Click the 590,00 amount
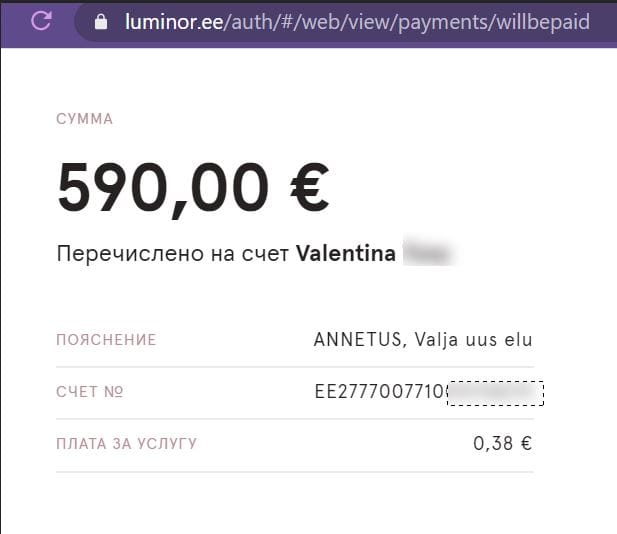Screen dimensions: 617x534 (163, 188)
